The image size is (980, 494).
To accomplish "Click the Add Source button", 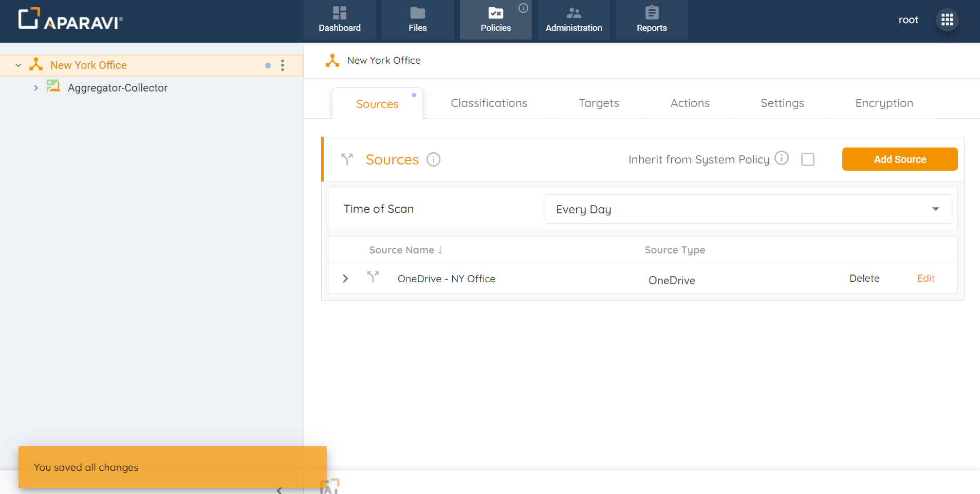I will pos(899,159).
